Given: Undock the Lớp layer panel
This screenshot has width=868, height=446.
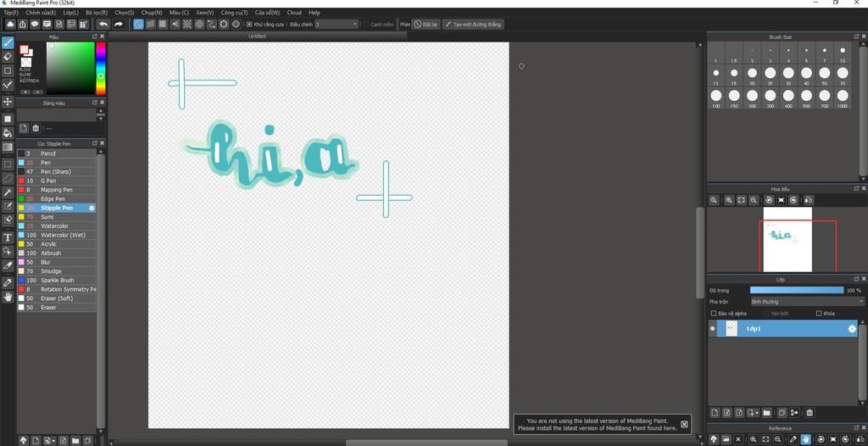Looking at the screenshot, I should pos(856,280).
